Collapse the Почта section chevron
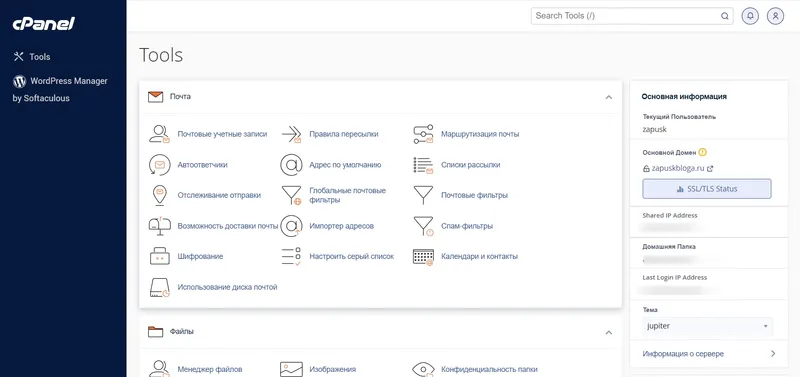800x377 pixels. tap(608, 97)
